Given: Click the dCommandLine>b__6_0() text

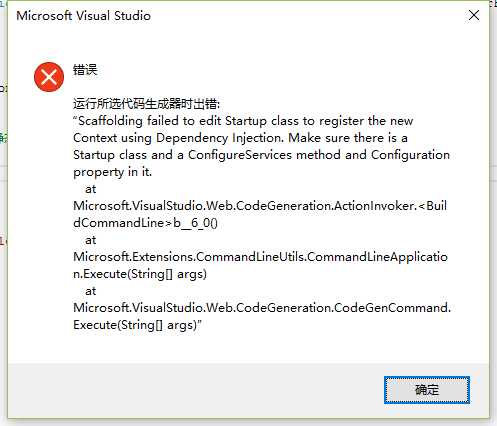Looking at the screenshot, I should pyautogui.click(x=145, y=223).
